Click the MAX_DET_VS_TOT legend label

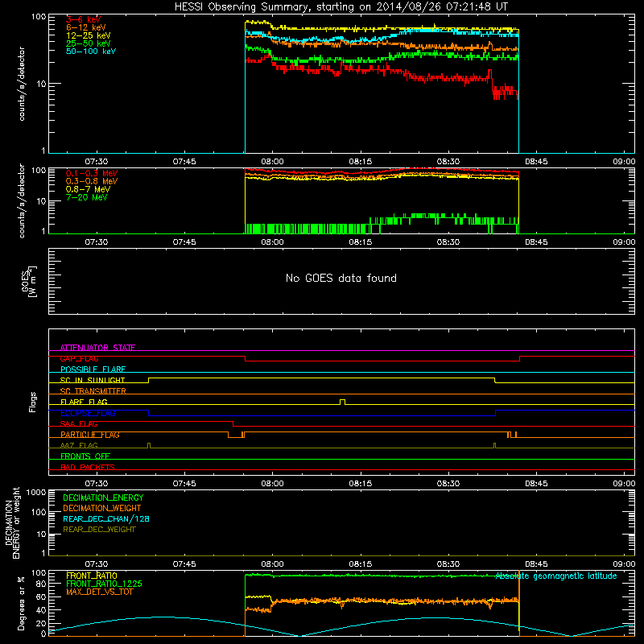tap(100, 592)
